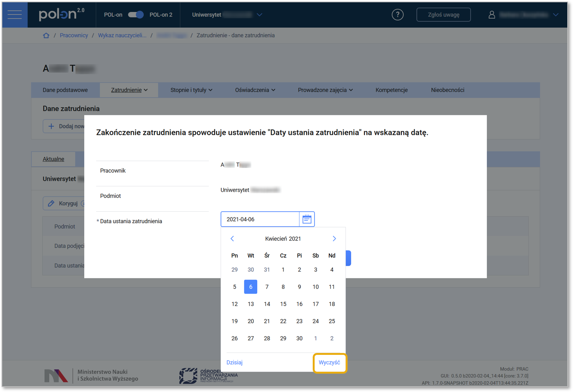Pick day 23 in the calendar
This screenshot has width=573, height=392.
pyautogui.click(x=299, y=321)
